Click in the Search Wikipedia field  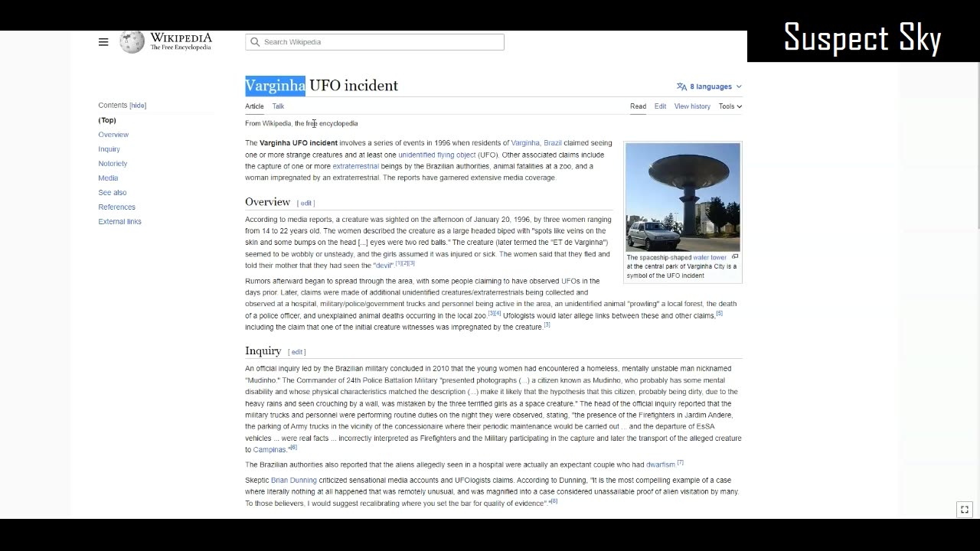tap(374, 42)
